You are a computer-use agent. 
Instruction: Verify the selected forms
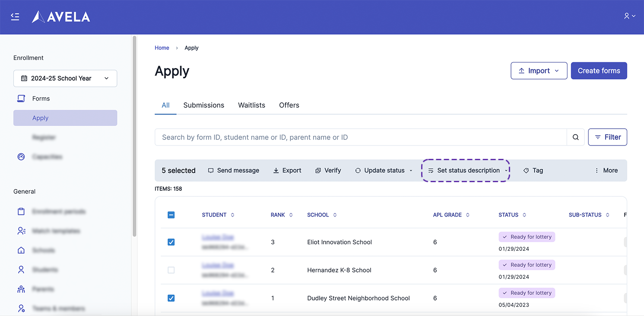click(x=328, y=171)
